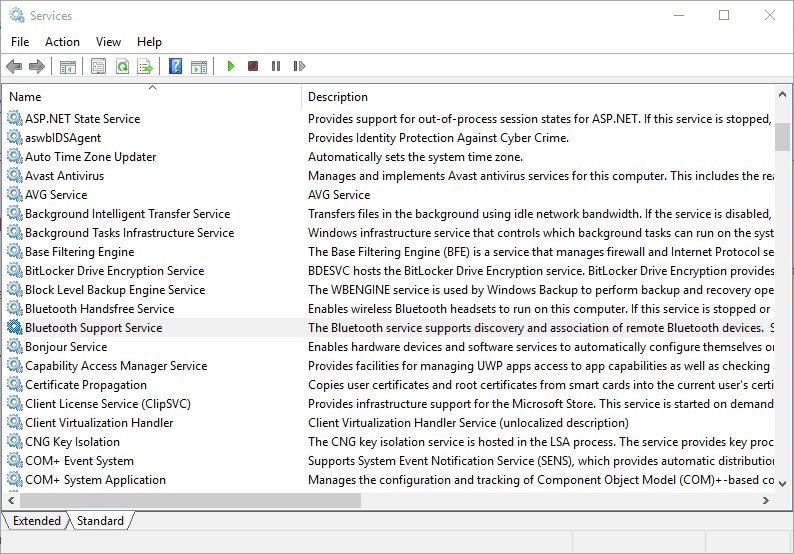The image size is (794, 554).
Task: Open the blue Help toolbar icon
Action: [175, 66]
